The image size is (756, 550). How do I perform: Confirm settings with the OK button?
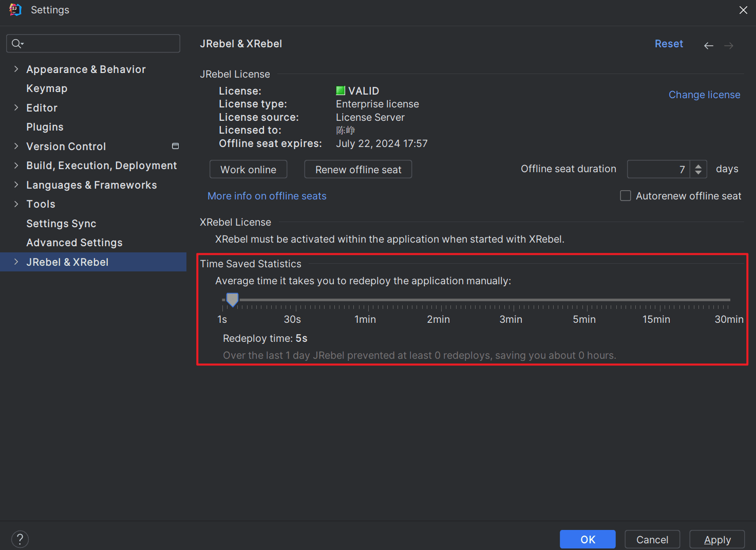(588, 539)
